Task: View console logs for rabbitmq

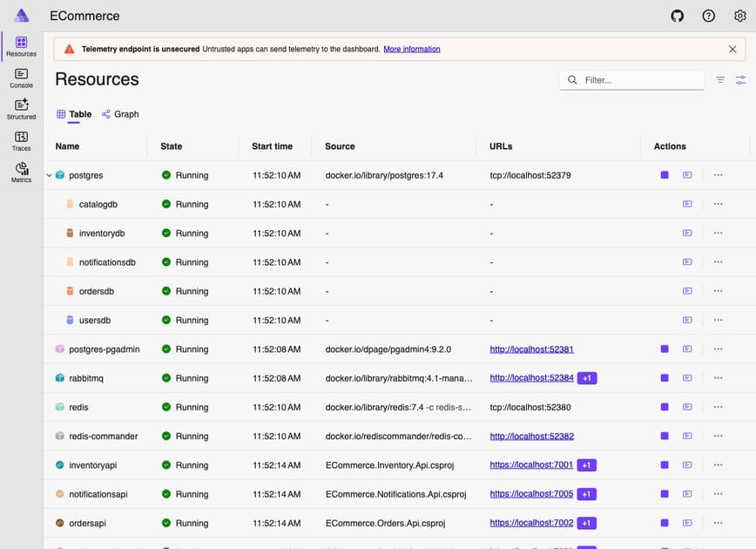Action: tap(687, 377)
